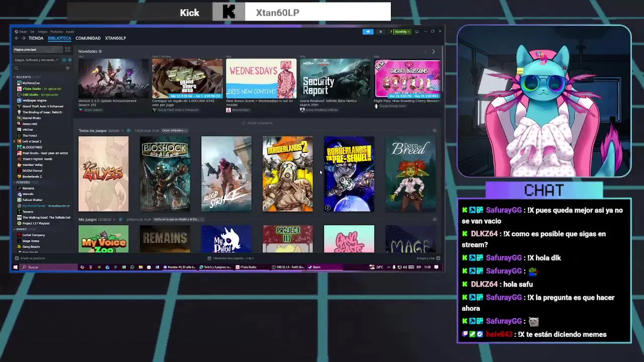Click the Windows Buscar search box
The image size is (644, 362).
pyautogui.click(x=48, y=267)
